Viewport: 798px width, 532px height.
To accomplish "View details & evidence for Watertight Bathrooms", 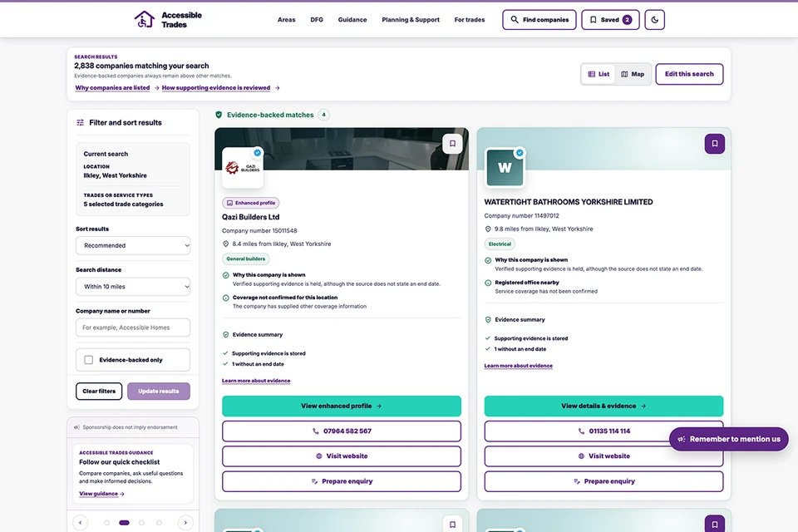I will tap(603, 406).
